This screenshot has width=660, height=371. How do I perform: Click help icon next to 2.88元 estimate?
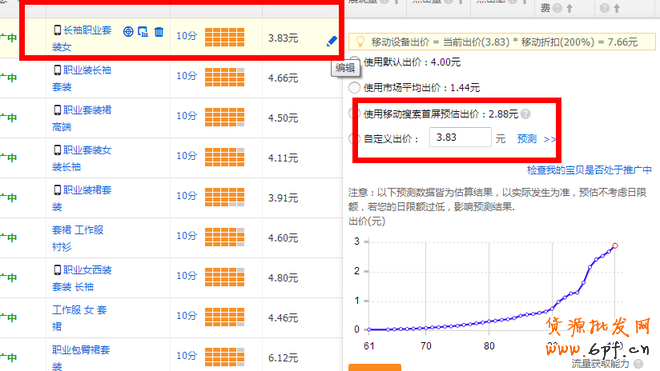pos(525,114)
